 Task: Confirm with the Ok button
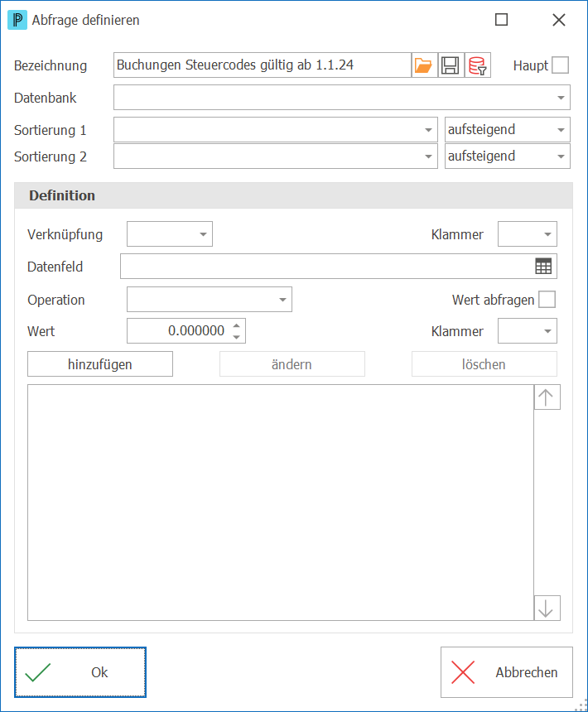pyautogui.click(x=80, y=672)
